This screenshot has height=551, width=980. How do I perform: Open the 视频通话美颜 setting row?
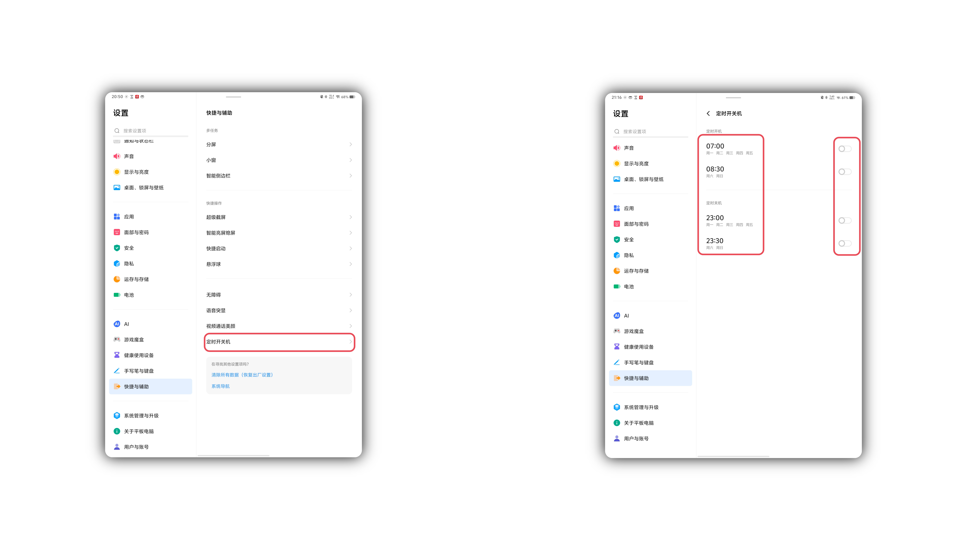pos(279,326)
